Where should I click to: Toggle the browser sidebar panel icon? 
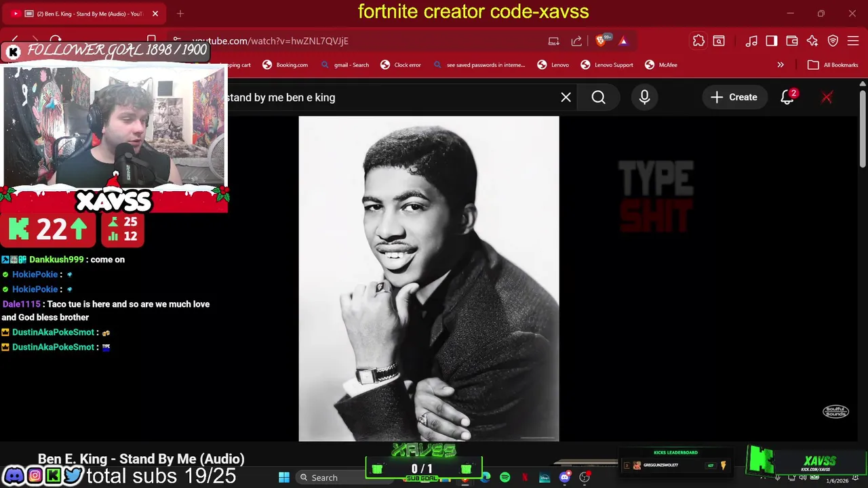pyautogui.click(x=772, y=41)
